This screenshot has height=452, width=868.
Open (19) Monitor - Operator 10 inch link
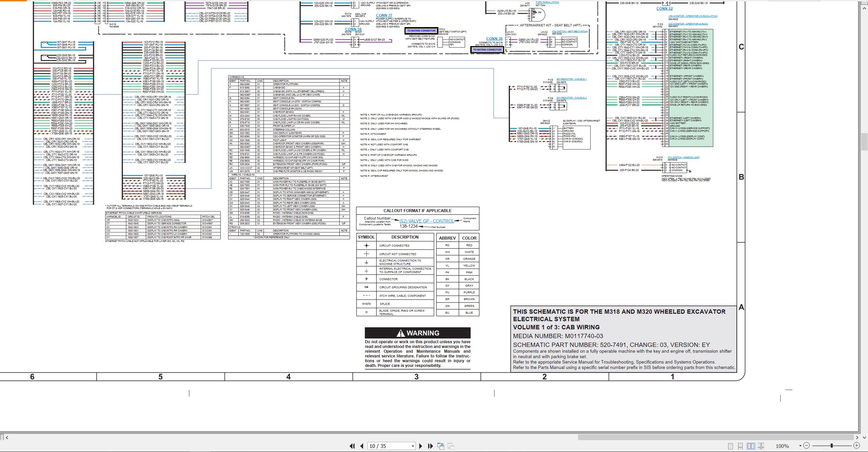point(693,16)
